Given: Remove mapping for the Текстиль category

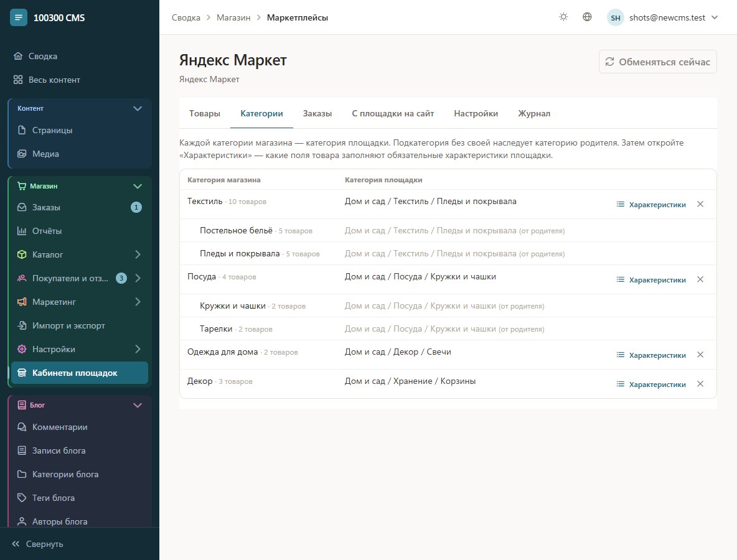Looking at the screenshot, I should pos(700,204).
